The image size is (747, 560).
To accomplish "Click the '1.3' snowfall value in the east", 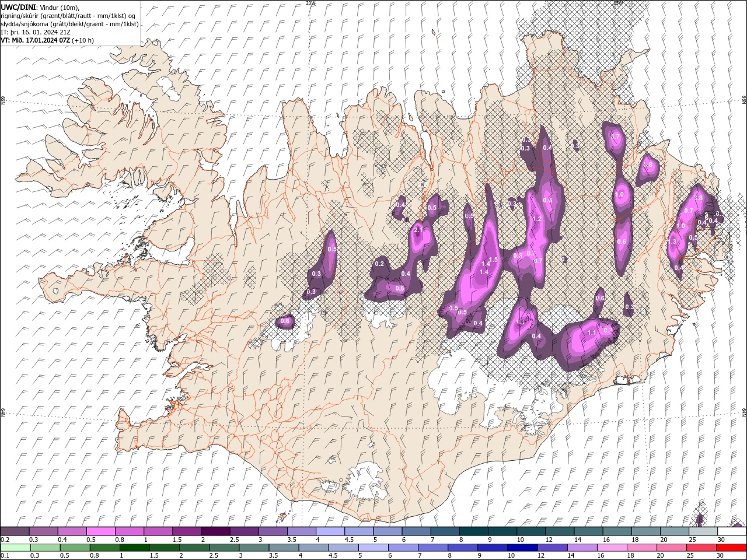I will 672,242.
